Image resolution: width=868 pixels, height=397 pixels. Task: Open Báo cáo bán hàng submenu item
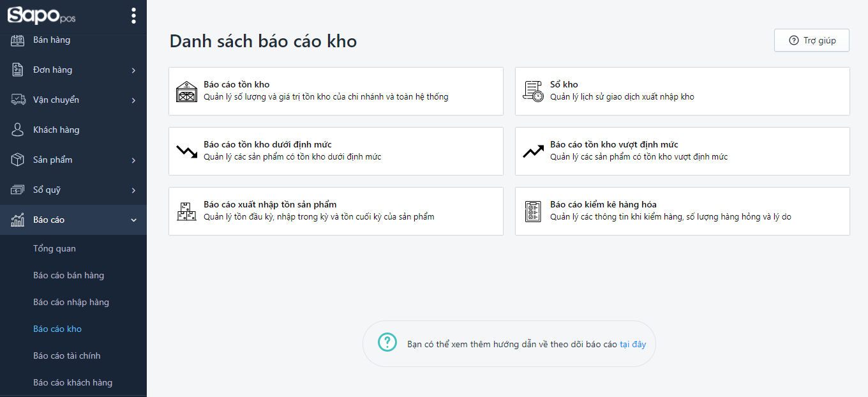pos(68,275)
